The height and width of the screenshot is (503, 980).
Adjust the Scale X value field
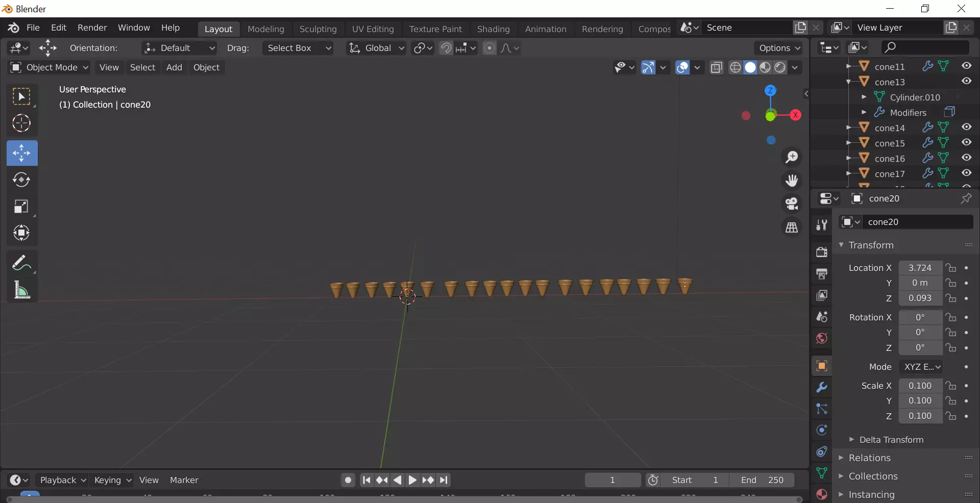920,386
